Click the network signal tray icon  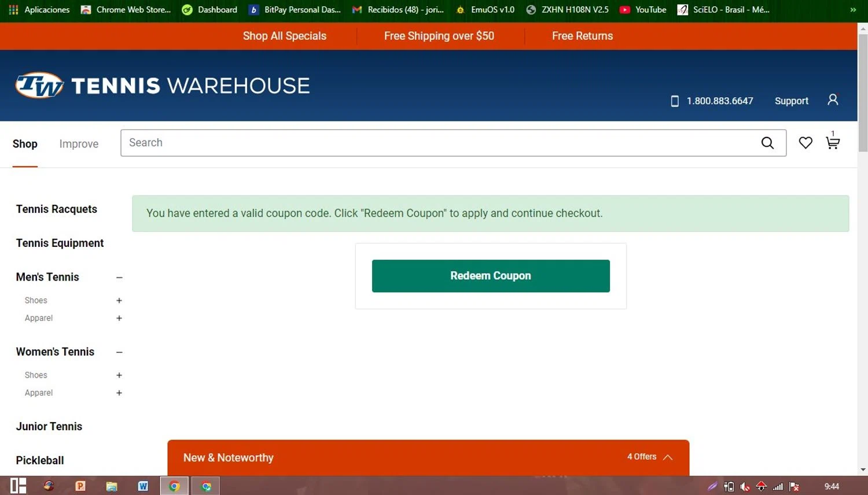778,487
